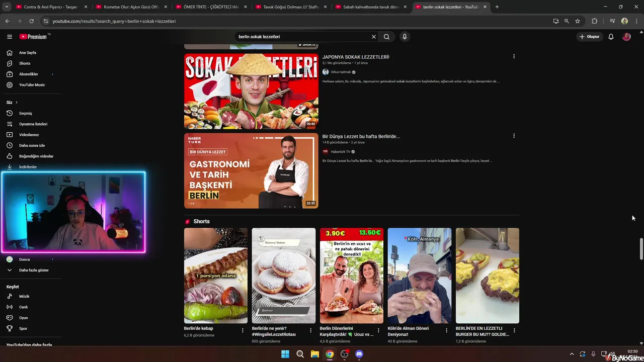Open more options for Japonya video
This screenshot has width=644, height=362.
click(514, 56)
